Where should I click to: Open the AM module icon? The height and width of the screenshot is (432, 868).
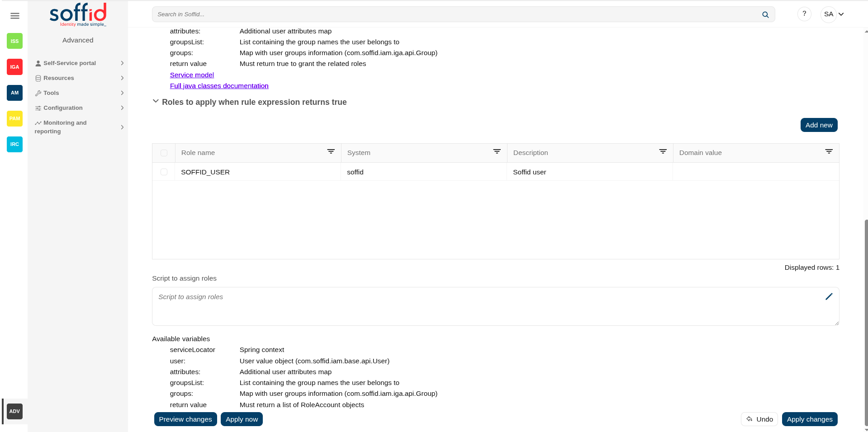pos(14,93)
